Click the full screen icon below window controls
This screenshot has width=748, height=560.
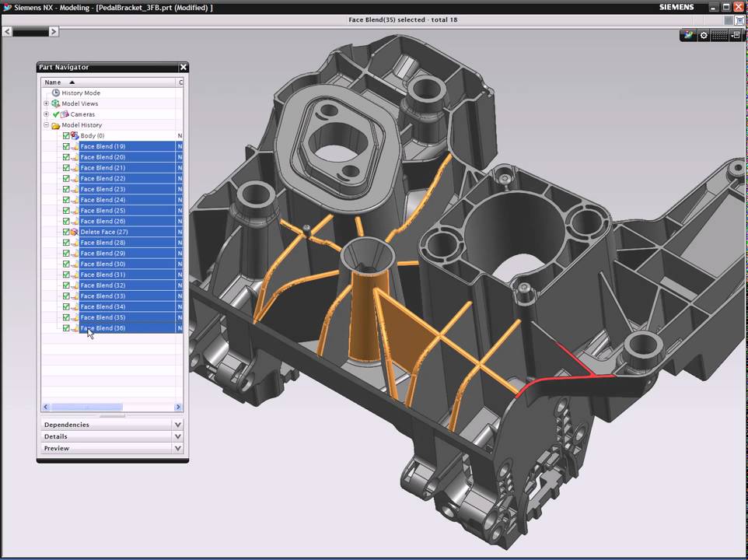[739, 20]
